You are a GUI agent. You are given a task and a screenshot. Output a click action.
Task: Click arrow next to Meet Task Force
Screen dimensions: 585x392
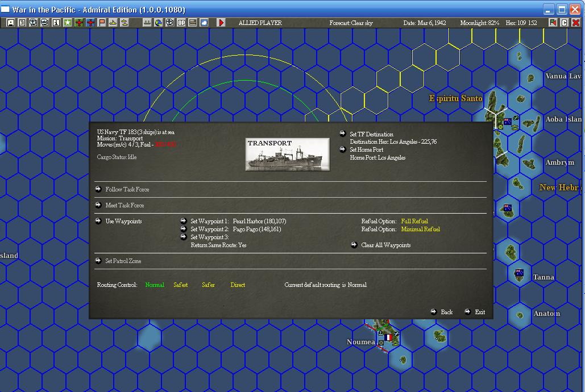tap(98, 205)
